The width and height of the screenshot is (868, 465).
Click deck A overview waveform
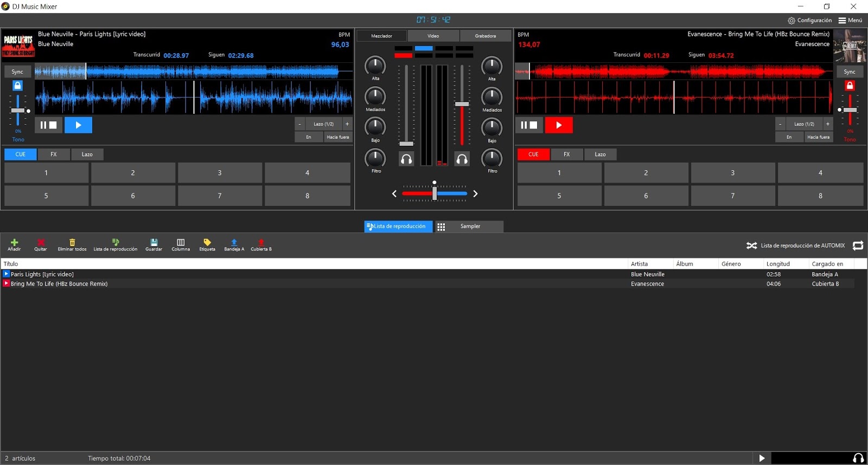point(194,72)
